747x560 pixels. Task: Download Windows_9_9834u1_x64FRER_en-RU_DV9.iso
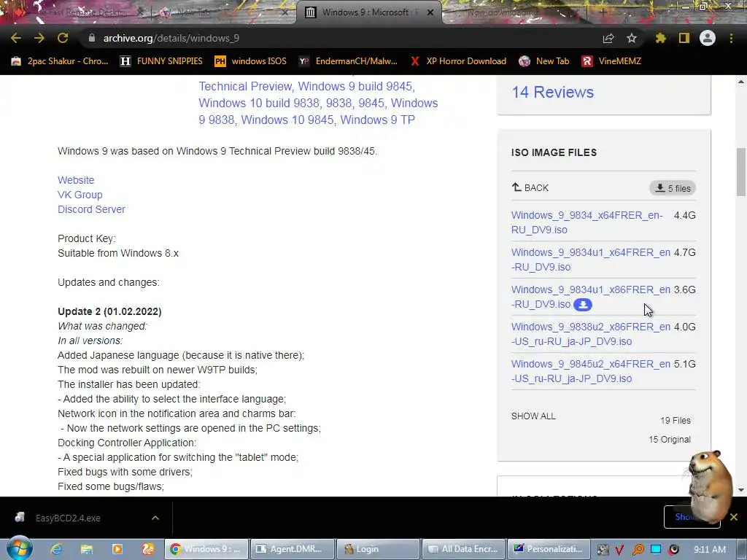591,260
